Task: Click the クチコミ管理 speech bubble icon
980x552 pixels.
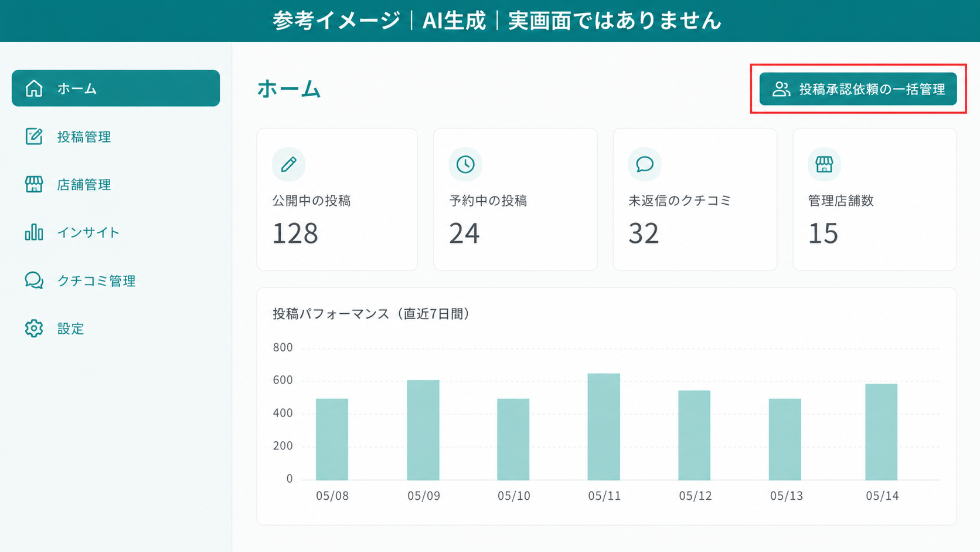Action: click(x=34, y=280)
